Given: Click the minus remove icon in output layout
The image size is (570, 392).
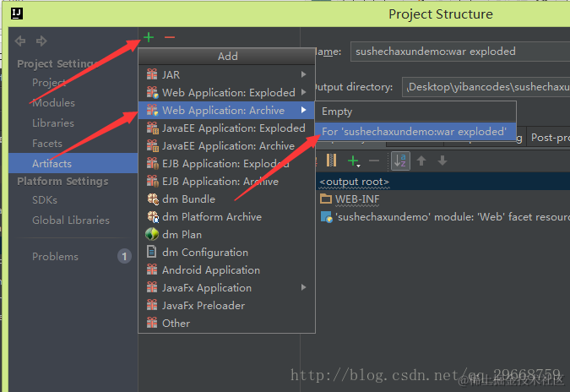Looking at the screenshot, I should tap(374, 161).
